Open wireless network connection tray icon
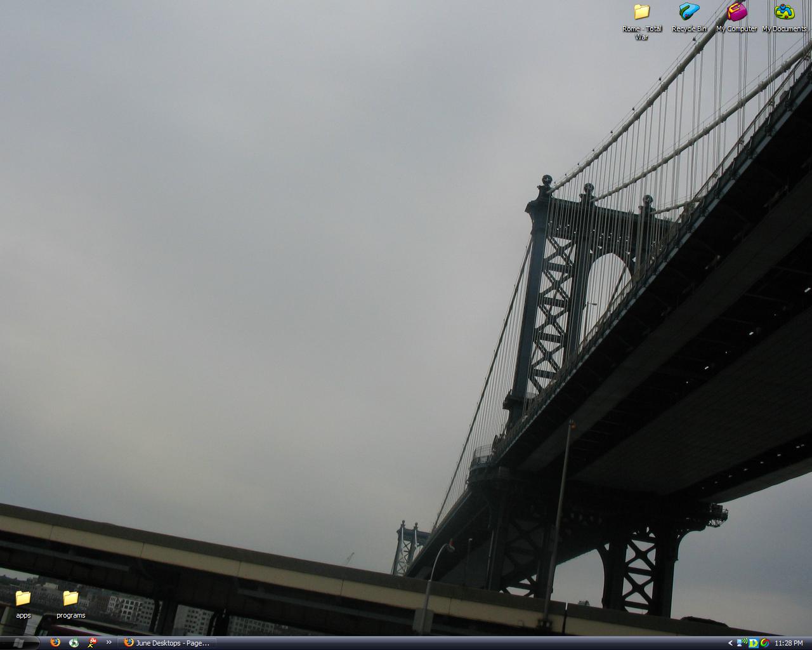The height and width of the screenshot is (650, 812). coord(742,643)
